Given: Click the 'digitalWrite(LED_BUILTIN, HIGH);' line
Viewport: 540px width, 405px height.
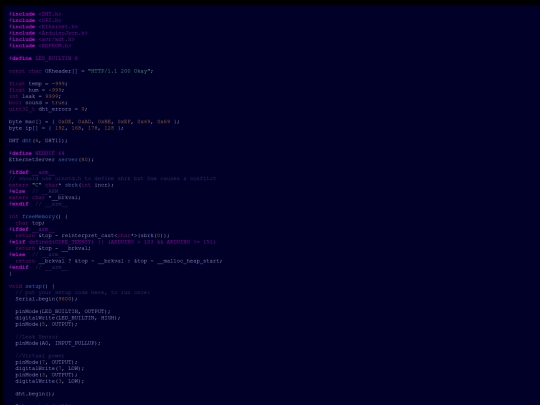Looking at the screenshot, I should [x=68, y=318].
